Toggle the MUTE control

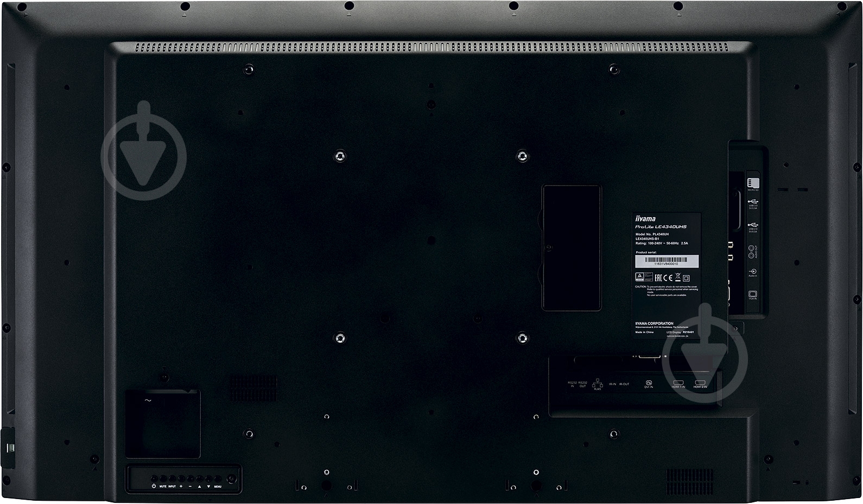[x=163, y=480]
